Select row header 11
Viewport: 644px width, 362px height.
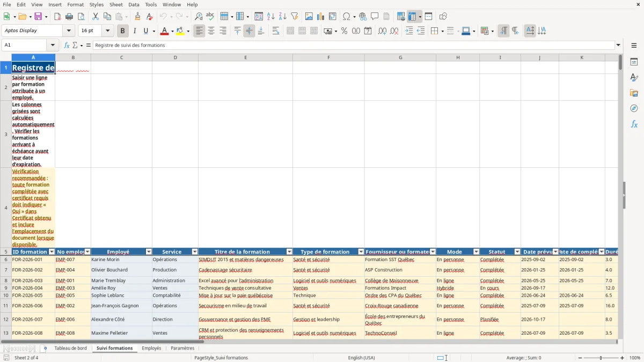pos(6,306)
